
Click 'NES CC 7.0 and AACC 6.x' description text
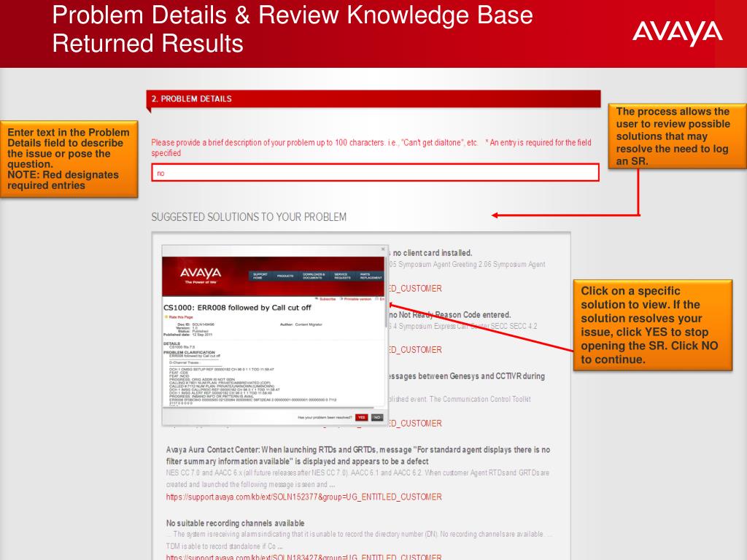click(357, 478)
